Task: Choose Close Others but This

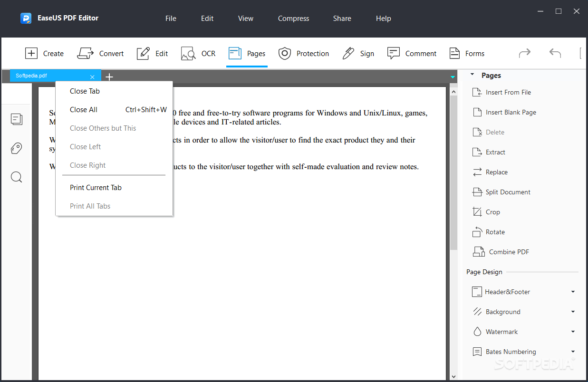Action: (114, 128)
